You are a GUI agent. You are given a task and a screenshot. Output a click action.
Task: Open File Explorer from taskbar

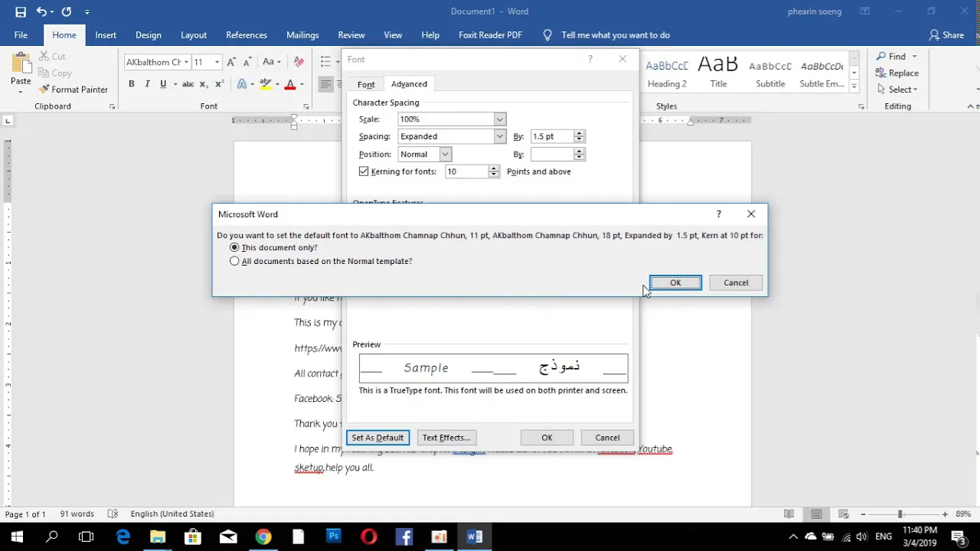coord(158,536)
